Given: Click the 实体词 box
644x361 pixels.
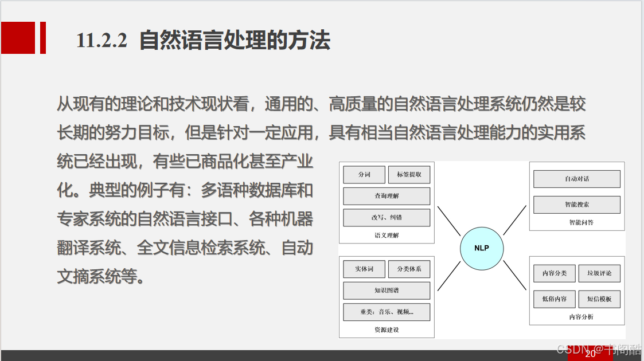Looking at the screenshot, I should pyautogui.click(x=364, y=269).
